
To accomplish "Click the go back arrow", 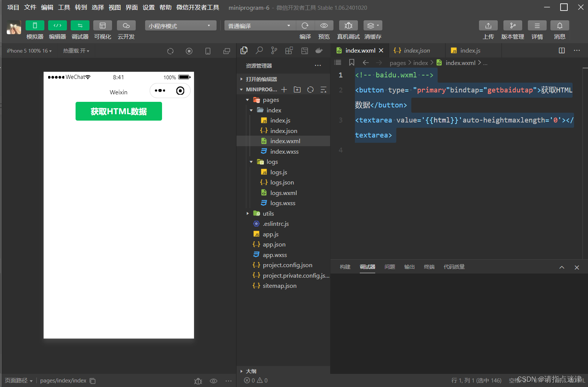I will (365, 63).
